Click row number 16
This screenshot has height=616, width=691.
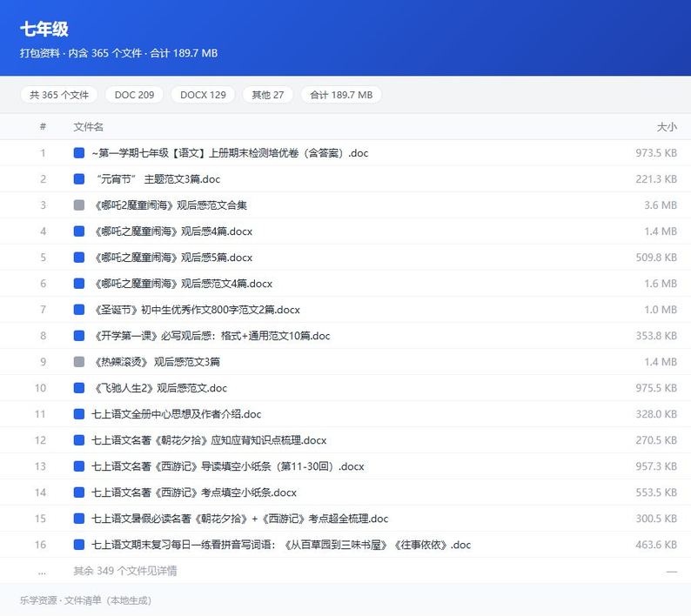point(40,545)
